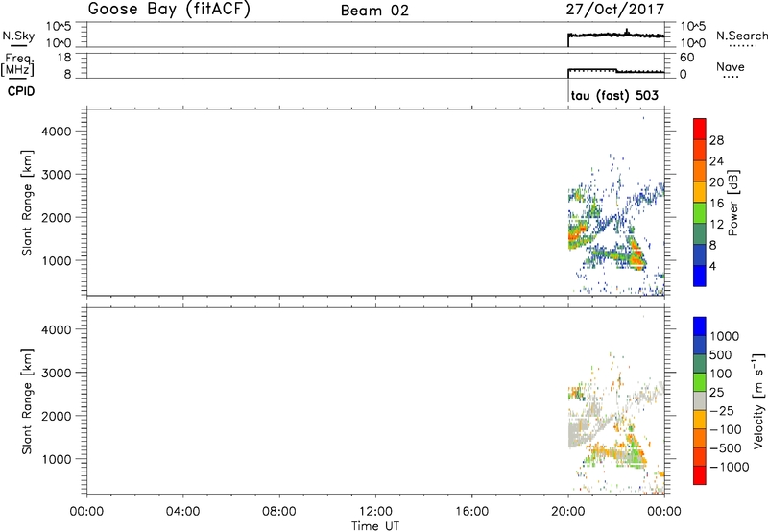
Task: Click the N.Sky legend label
Action: 18,36
